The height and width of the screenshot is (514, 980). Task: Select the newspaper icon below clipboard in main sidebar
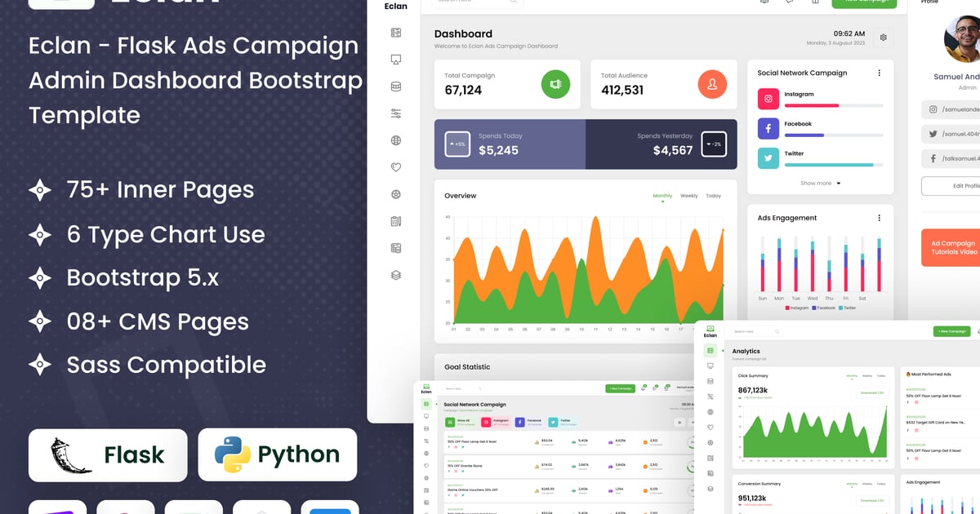coord(396,248)
